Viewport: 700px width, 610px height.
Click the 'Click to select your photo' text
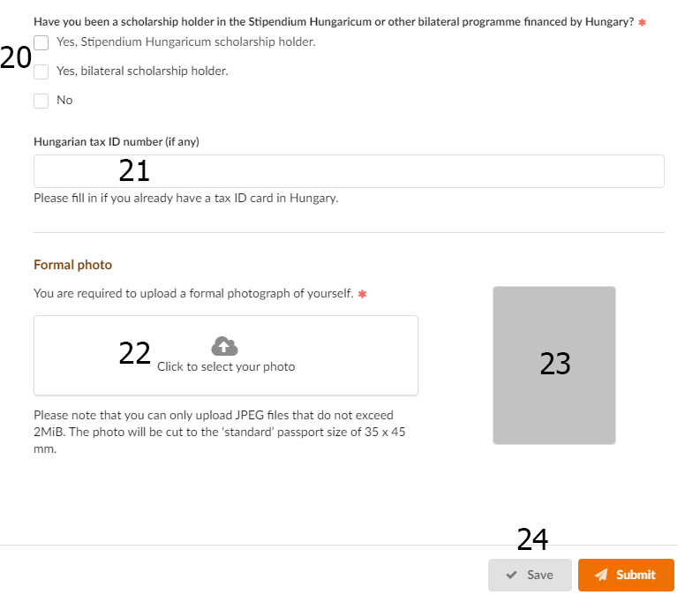(x=226, y=366)
